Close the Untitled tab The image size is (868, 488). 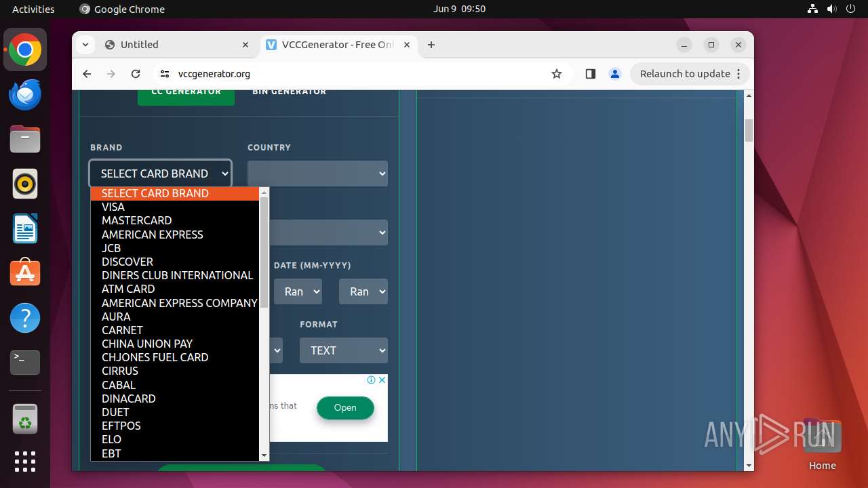click(245, 45)
